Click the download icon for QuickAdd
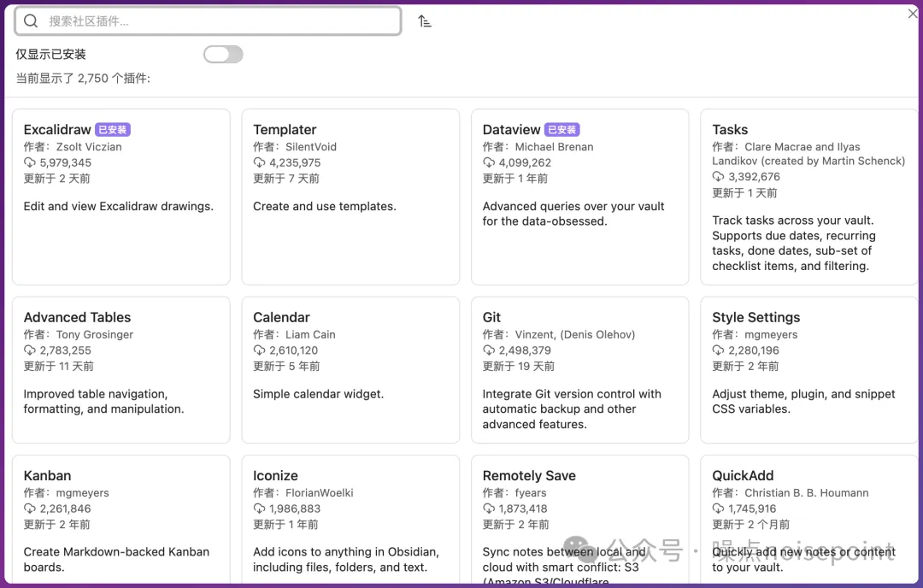923x588 pixels. [x=718, y=509]
